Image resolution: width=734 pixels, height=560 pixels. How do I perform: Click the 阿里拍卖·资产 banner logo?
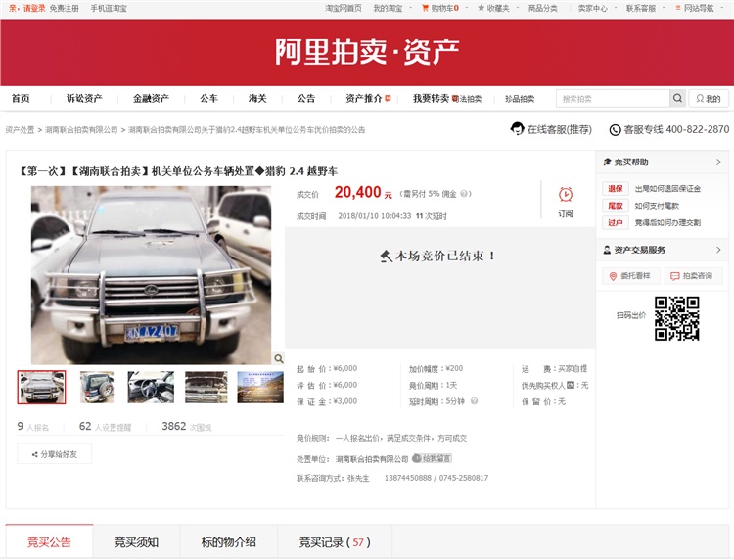(367, 52)
